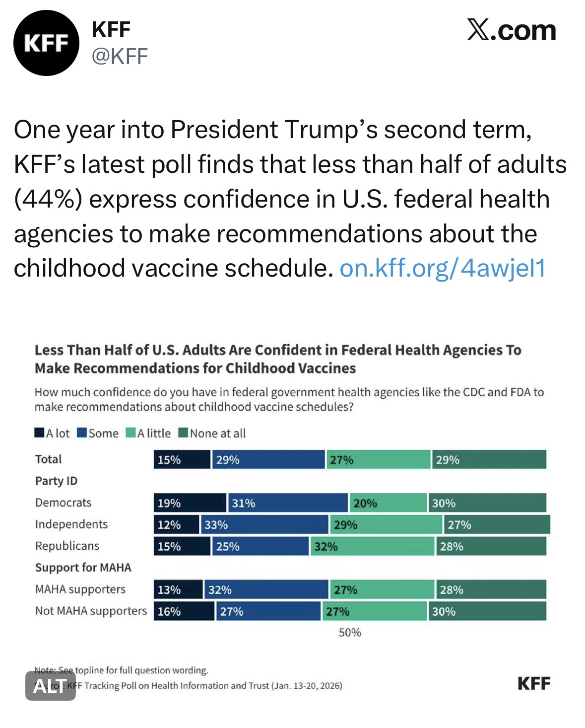Click the chart title text
The width and height of the screenshot is (585, 728).
click(277, 359)
